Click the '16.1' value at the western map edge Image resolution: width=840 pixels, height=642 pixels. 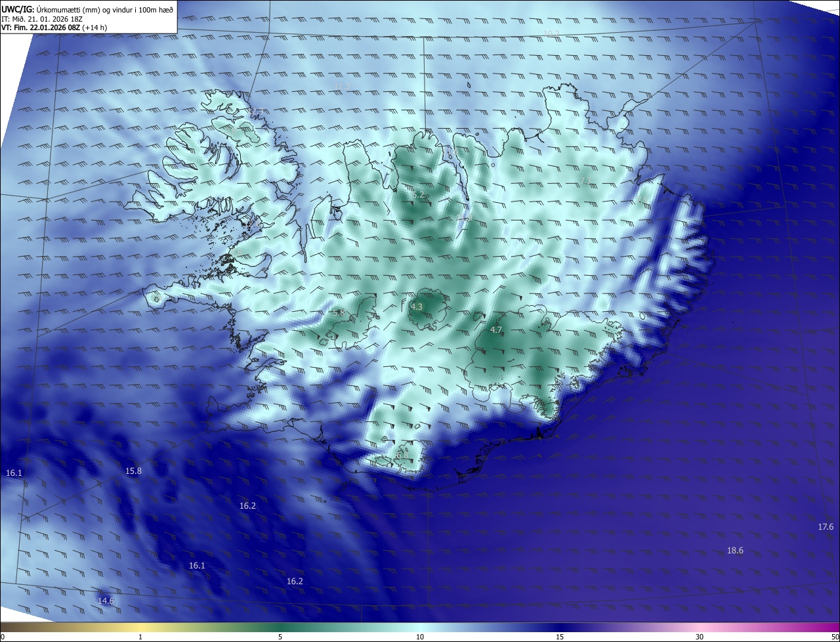pos(14,473)
